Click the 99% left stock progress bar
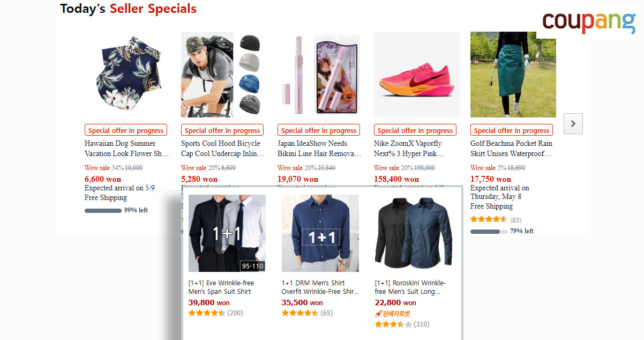This screenshot has height=340, width=644. coord(103,211)
